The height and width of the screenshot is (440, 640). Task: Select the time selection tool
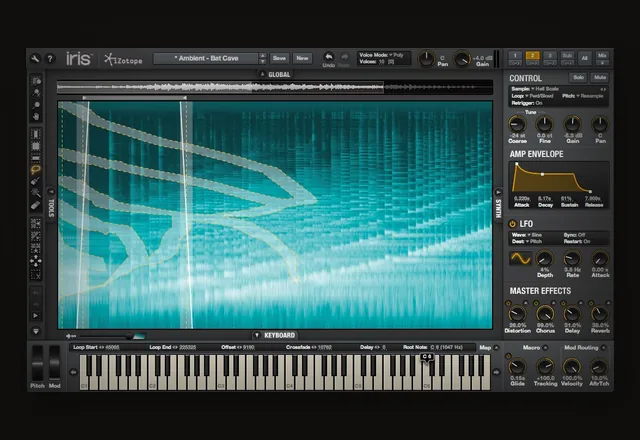36,134
